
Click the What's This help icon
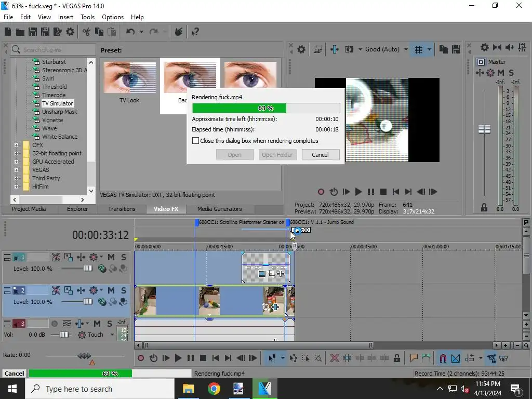195,32
